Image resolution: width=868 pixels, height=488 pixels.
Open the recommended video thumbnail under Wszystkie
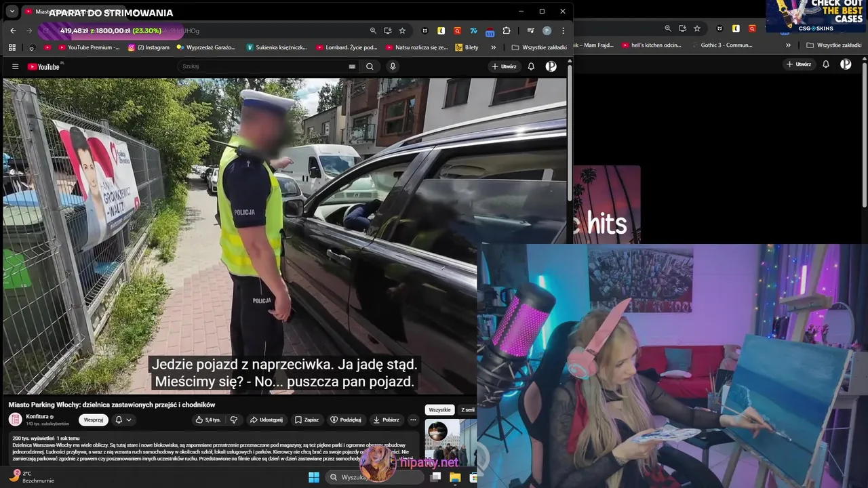tap(451, 442)
